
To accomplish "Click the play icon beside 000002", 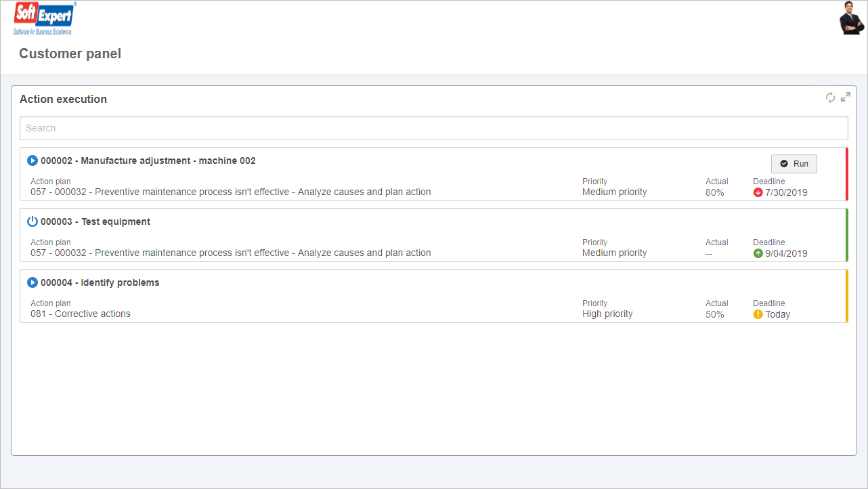I will point(32,161).
